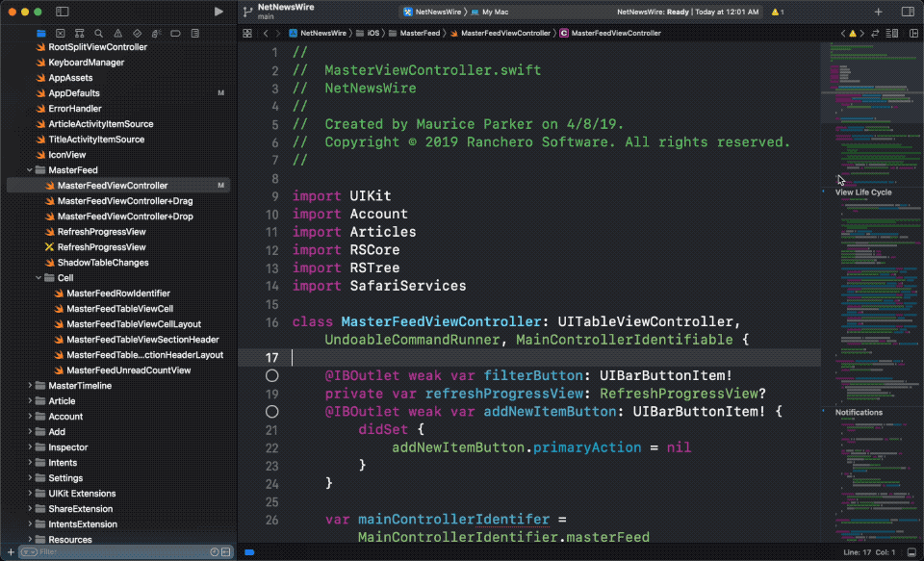Jump to View Life Cycle in minimap
The height and width of the screenshot is (561, 924).
click(x=863, y=192)
